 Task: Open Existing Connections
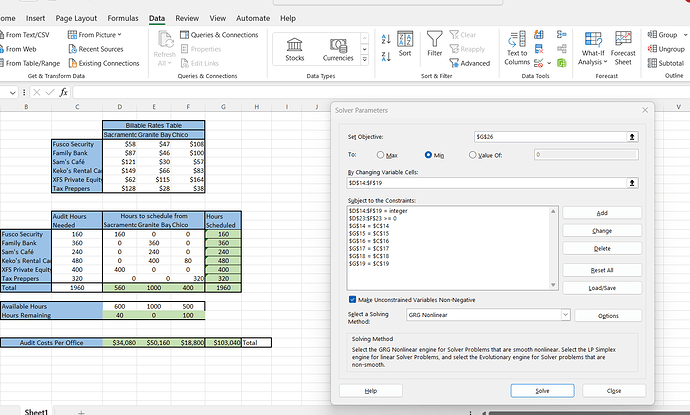pos(104,63)
